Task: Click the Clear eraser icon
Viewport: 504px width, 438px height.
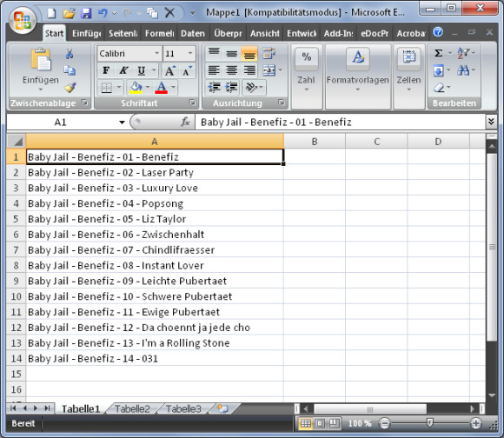Action: point(439,87)
